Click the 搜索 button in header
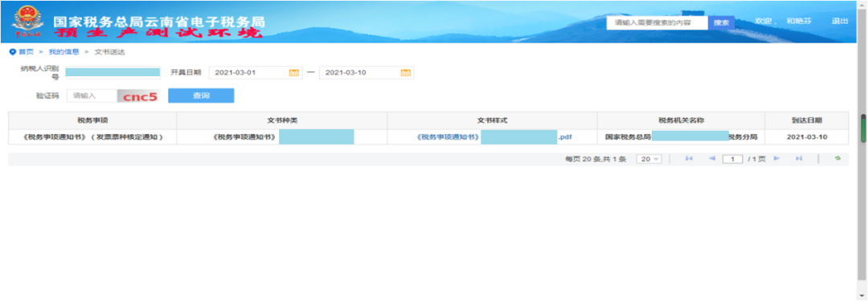 (721, 22)
